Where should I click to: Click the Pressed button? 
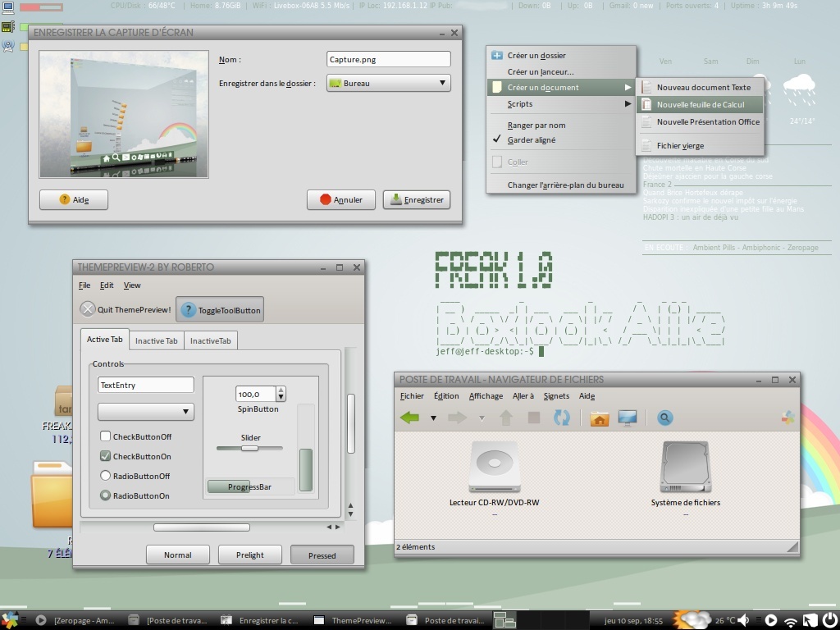point(322,555)
